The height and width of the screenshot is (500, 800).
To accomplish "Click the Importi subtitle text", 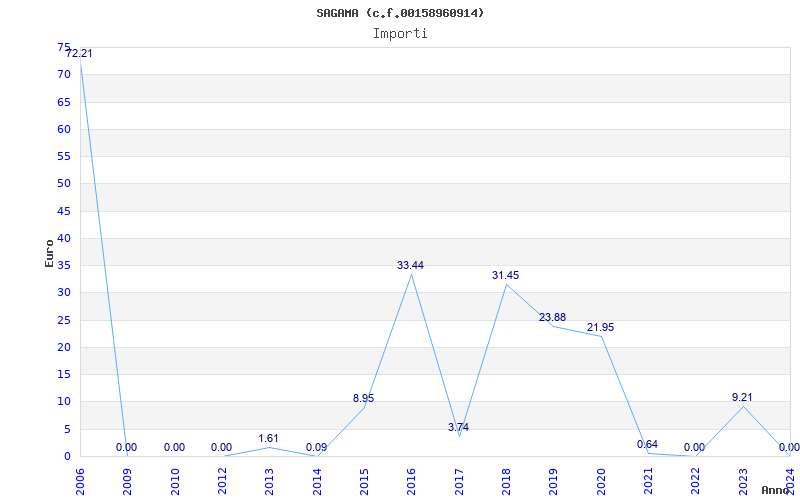I will click(x=400, y=33).
